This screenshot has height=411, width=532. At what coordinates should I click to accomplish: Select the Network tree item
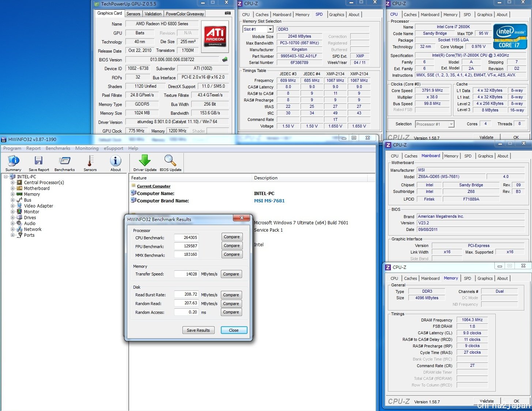(33, 229)
